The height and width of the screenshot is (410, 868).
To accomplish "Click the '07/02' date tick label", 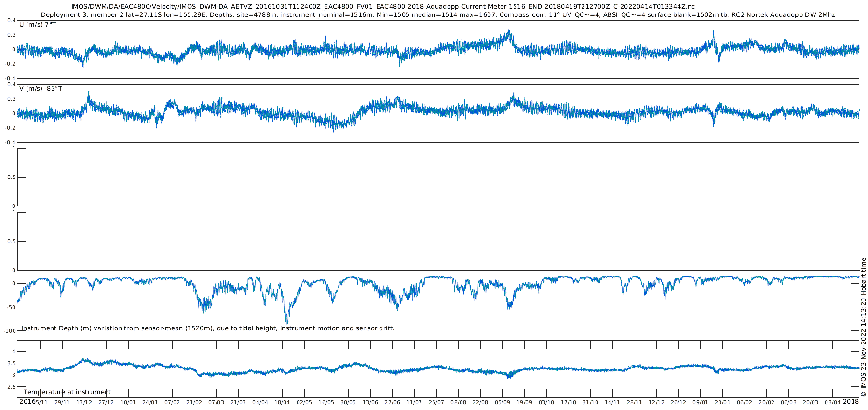I will coord(172,402).
